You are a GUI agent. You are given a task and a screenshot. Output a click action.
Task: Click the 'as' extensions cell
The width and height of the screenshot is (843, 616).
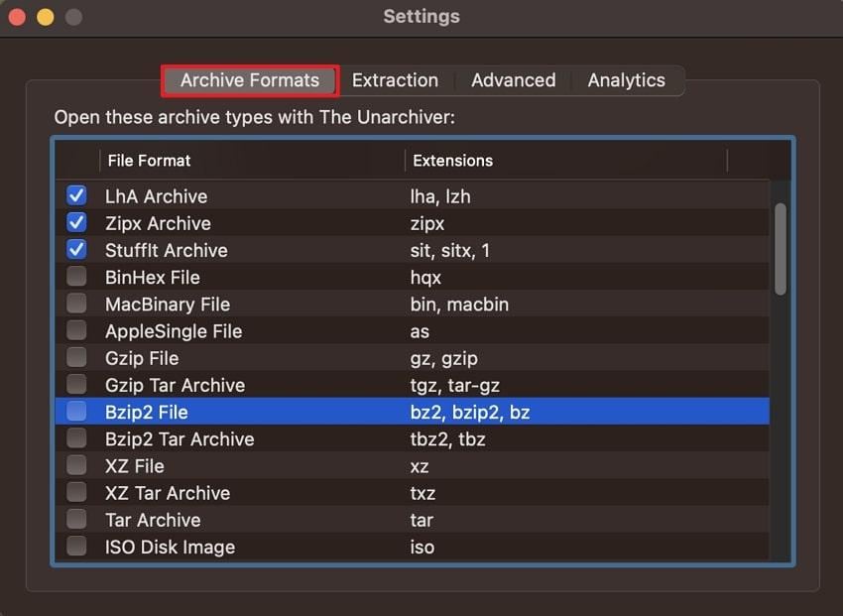point(420,331)
